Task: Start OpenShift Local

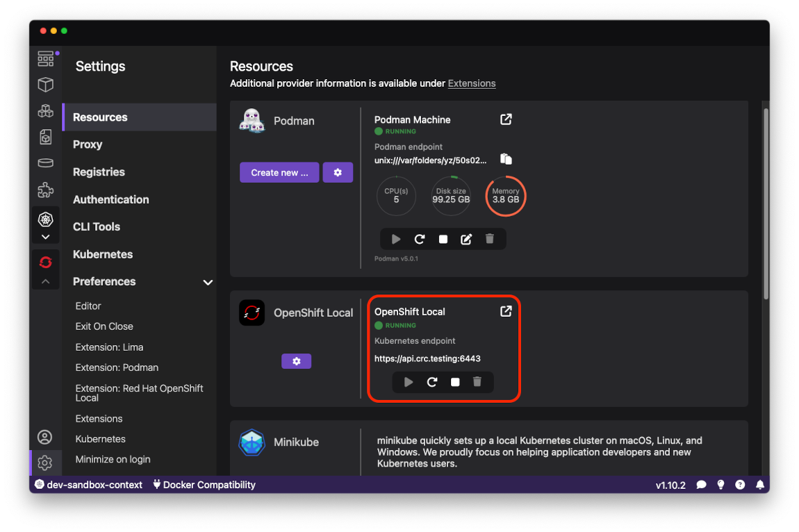Action: 408,382
